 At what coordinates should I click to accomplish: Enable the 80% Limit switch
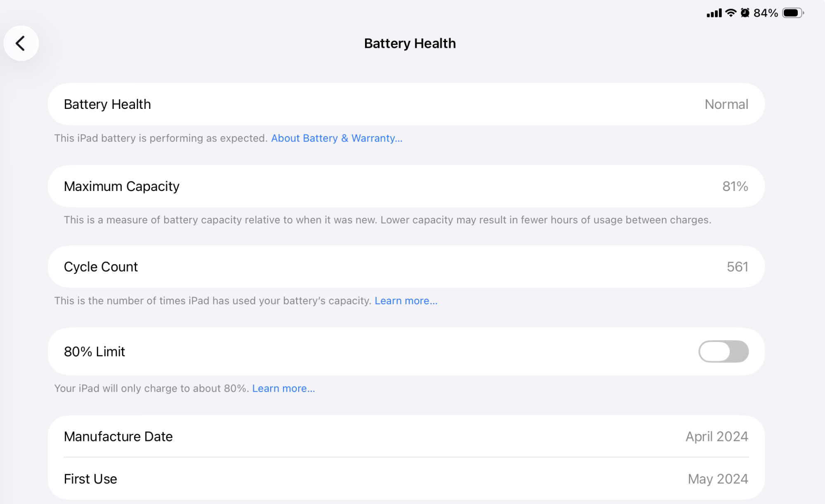723,351
